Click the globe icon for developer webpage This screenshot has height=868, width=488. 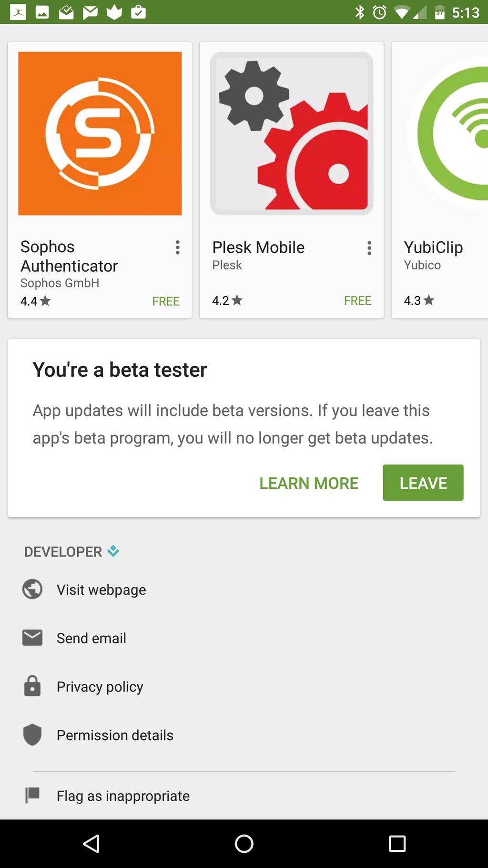[x=32, y=589]
